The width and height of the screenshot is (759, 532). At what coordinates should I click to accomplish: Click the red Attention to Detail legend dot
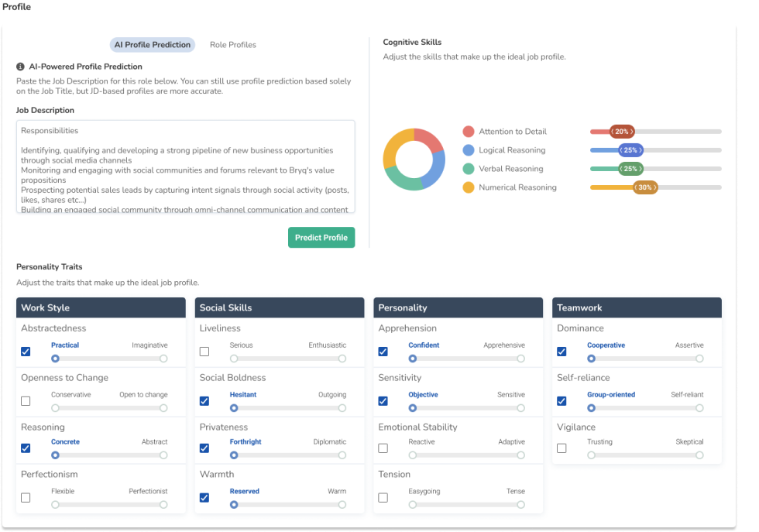coord(468,132)
